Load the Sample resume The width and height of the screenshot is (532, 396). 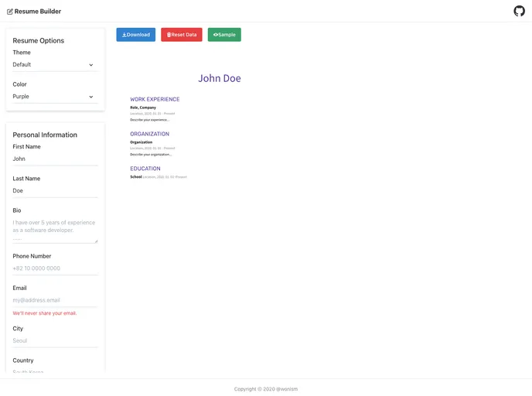point(224,35)
